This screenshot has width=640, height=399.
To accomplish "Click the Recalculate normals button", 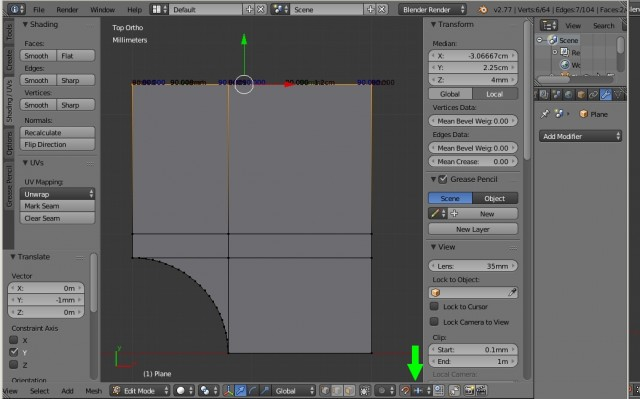I will coord(57,133).
